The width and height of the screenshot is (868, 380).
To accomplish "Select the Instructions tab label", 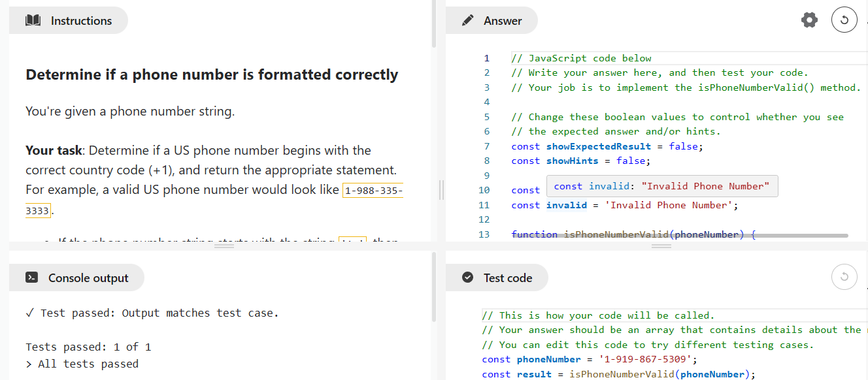I will coord(81,21).
